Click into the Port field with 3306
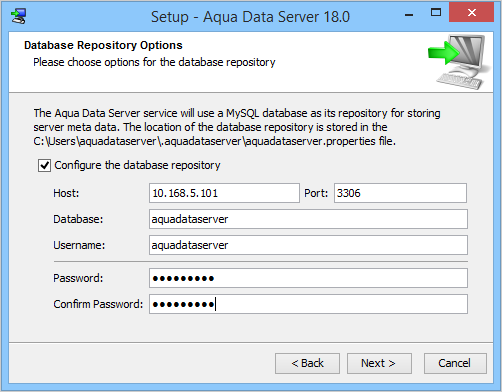This screenshot has height=392, width=502. (400, 193)
